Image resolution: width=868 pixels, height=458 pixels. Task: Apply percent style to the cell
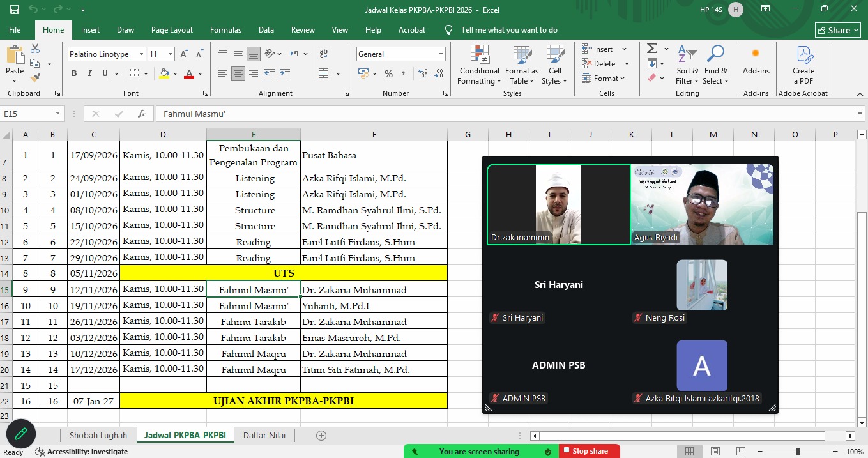pos(388,74)
